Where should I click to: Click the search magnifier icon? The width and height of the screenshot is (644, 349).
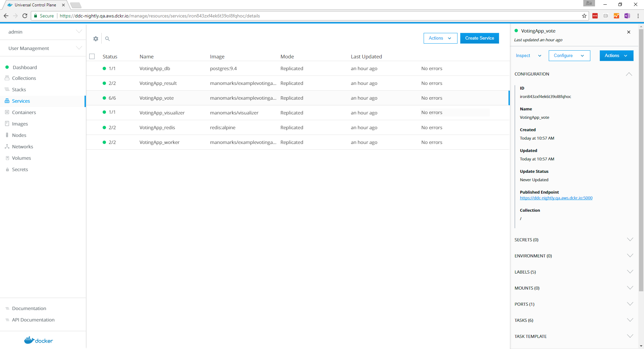[x=107, y=39]
